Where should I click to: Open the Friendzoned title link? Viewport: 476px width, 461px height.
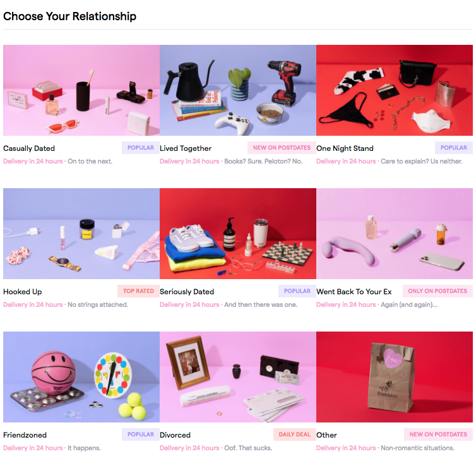tap(25, 435)
